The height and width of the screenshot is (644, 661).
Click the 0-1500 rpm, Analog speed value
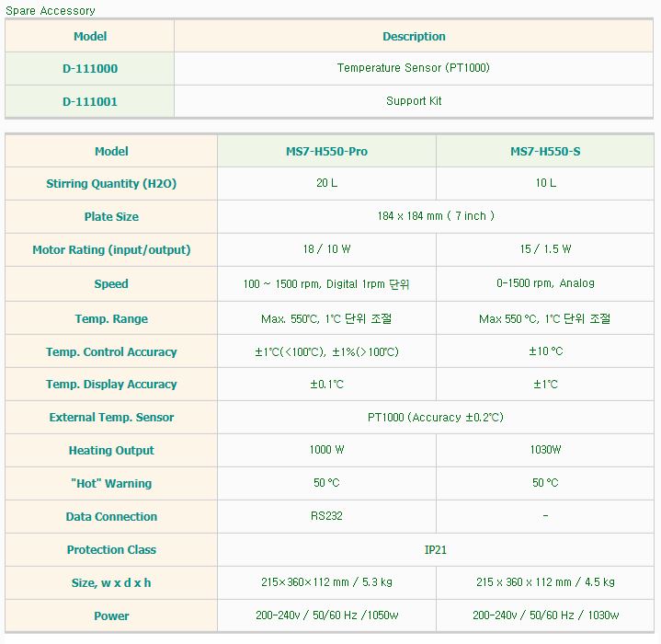(545, 283)
